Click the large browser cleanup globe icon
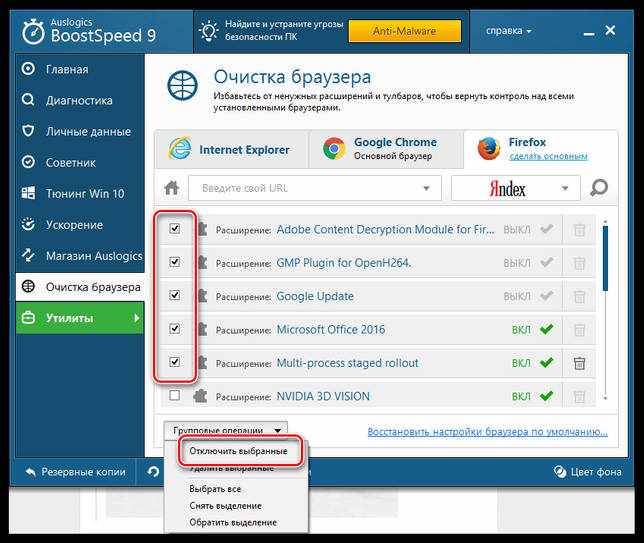The image size is (644, 543). tap(182, 85)
